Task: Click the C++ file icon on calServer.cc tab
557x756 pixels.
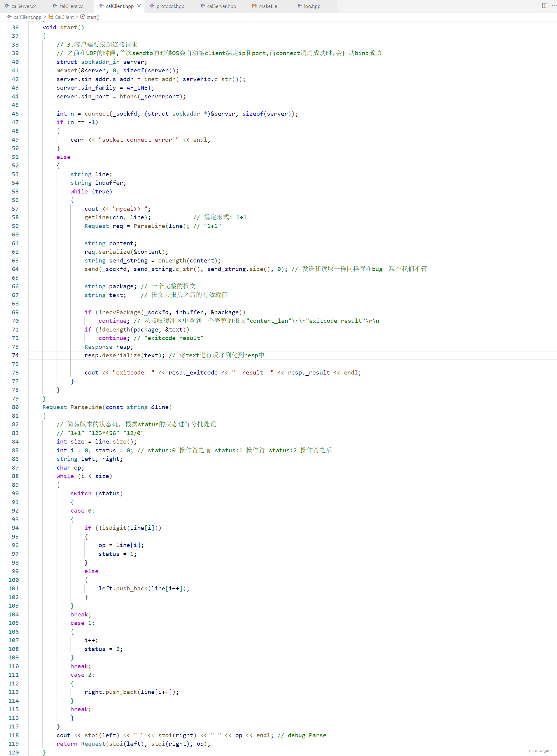Action: click(8, 6)
